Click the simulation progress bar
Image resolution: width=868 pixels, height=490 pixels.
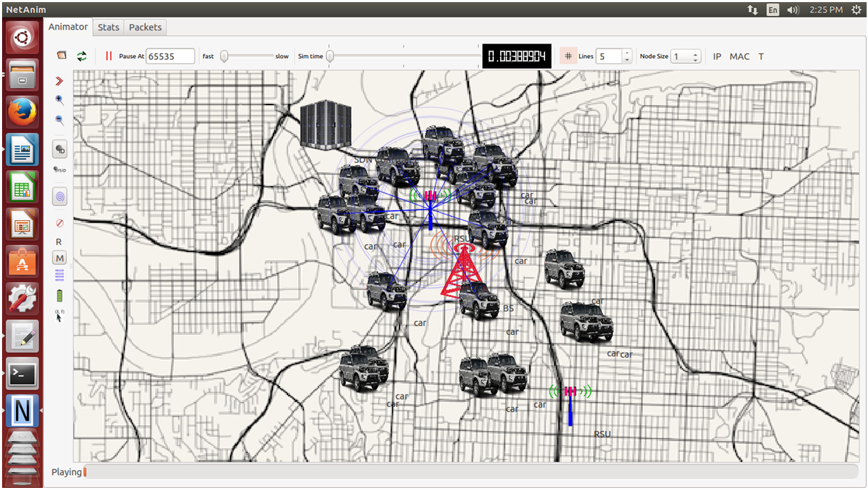coord(471,472)
